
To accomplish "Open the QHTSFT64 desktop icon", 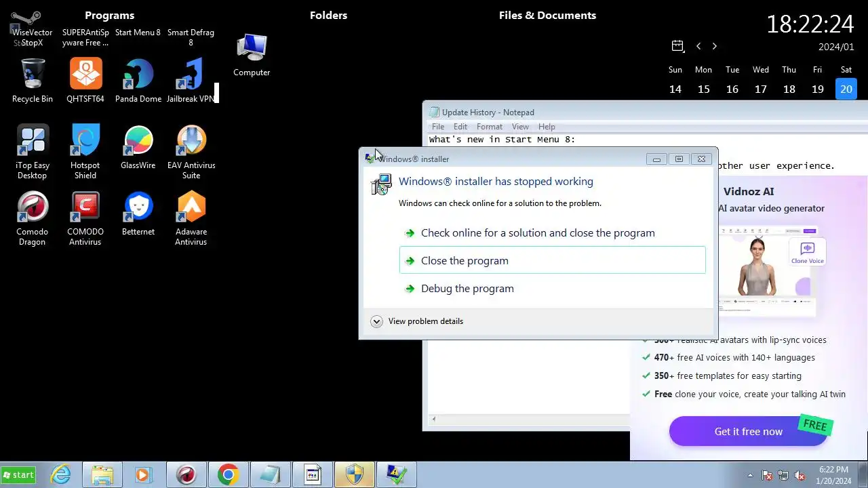I will 85,80.
